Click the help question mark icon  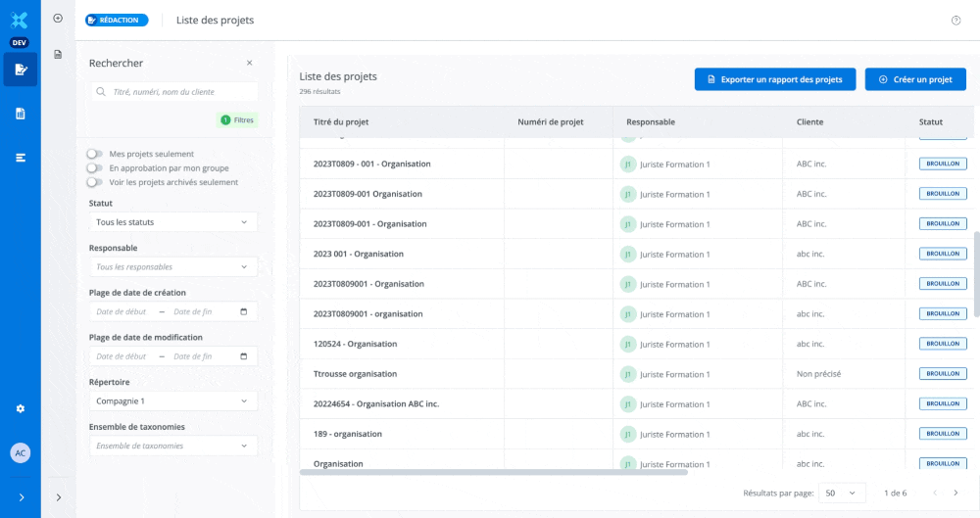(x=955, y=21)
